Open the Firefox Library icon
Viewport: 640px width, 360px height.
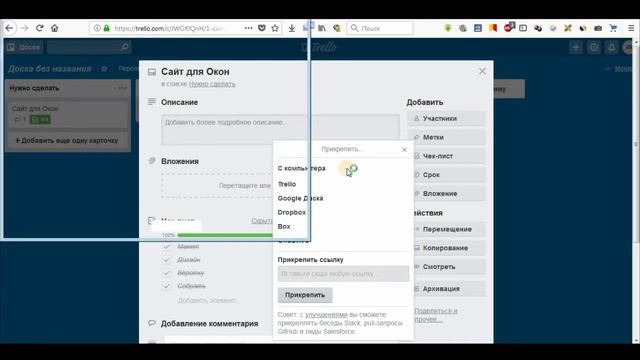click(322, 28)
